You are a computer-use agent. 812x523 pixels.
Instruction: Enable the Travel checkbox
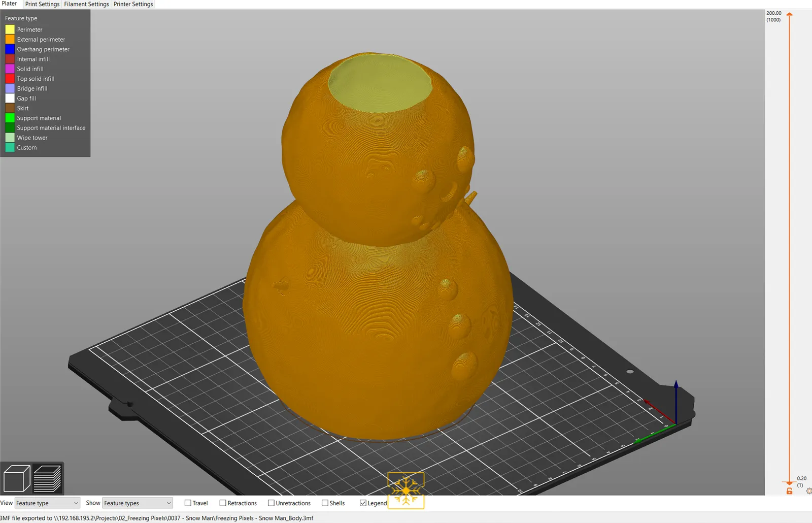click(x=188, y=503)
